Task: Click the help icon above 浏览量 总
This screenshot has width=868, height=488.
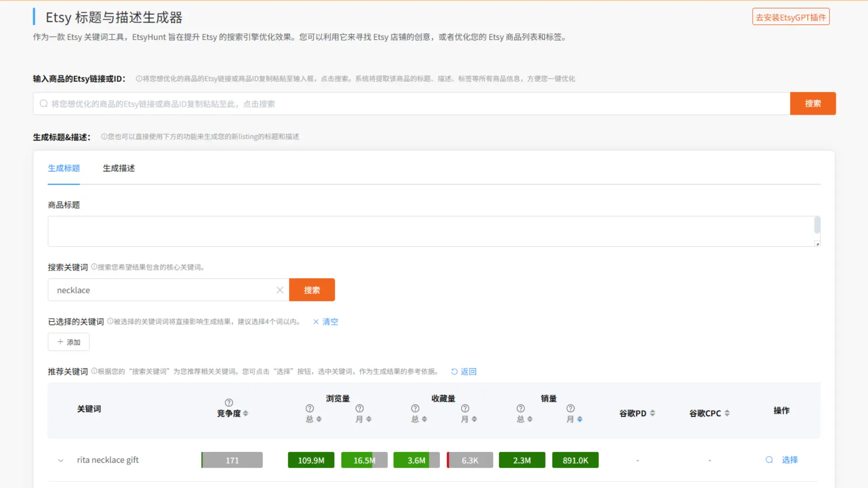Action: click(x=310, y=408)
